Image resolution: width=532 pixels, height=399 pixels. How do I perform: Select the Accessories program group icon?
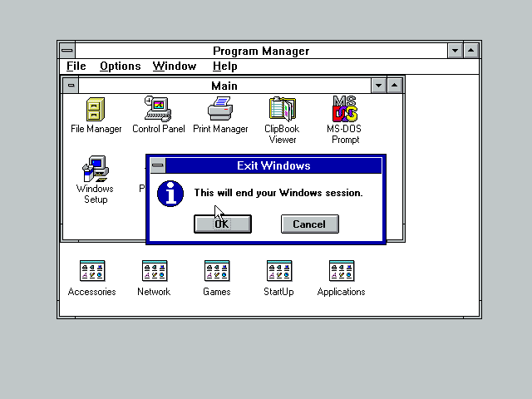[x=92, y=271]
